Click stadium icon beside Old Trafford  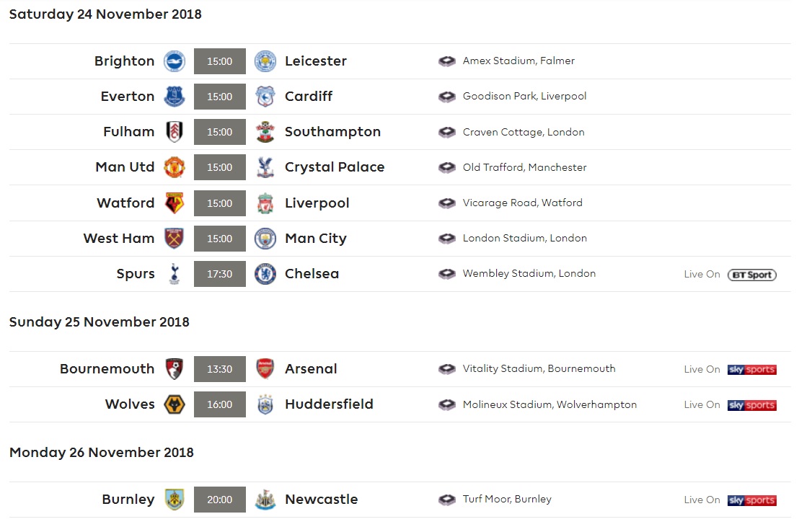(447, 167)
